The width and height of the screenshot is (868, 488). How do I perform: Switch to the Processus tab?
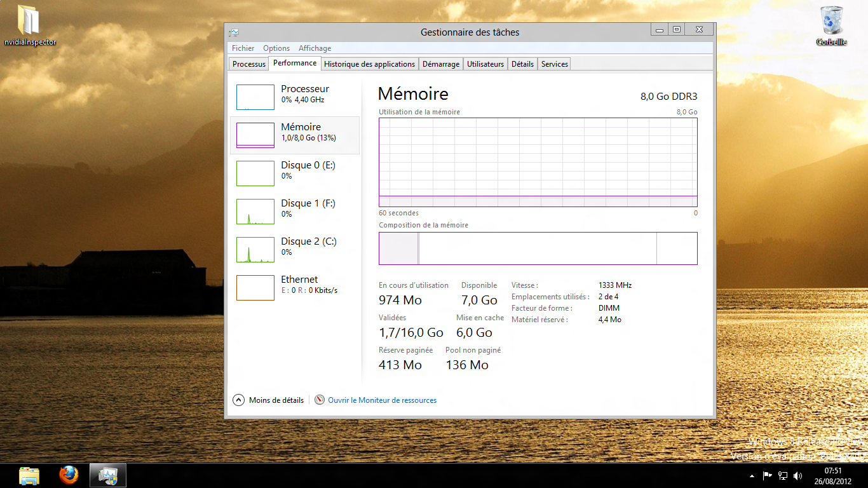click(249, 64)
